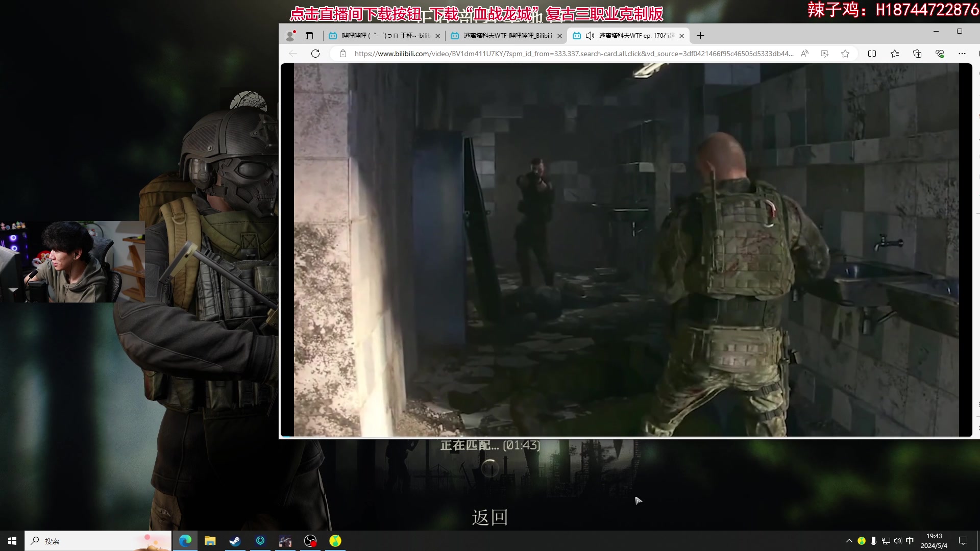Screen dimensions: 980x551
Task: Select the 逃离塔科夫WTF ep. 170 tab
Action: (628, 36)
